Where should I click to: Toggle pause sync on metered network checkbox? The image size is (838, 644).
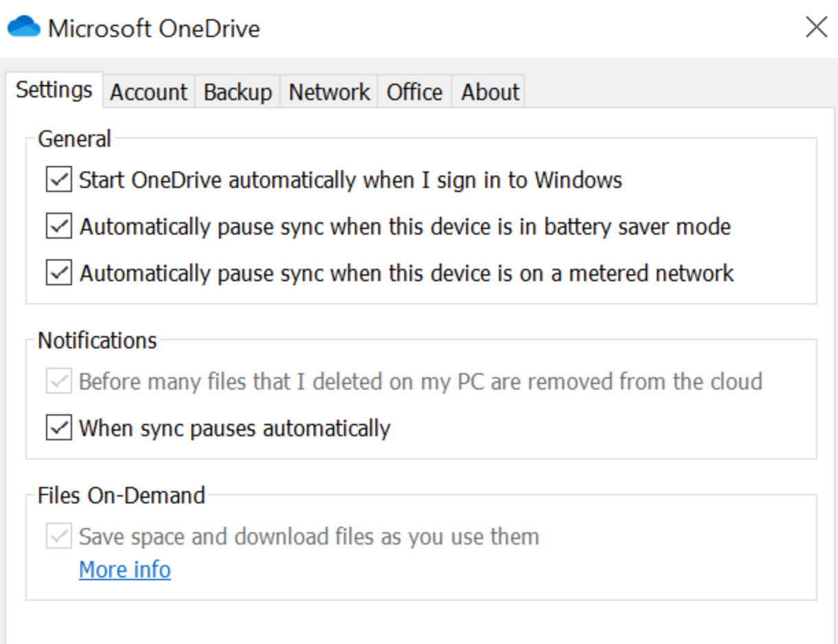coord(59,273)
